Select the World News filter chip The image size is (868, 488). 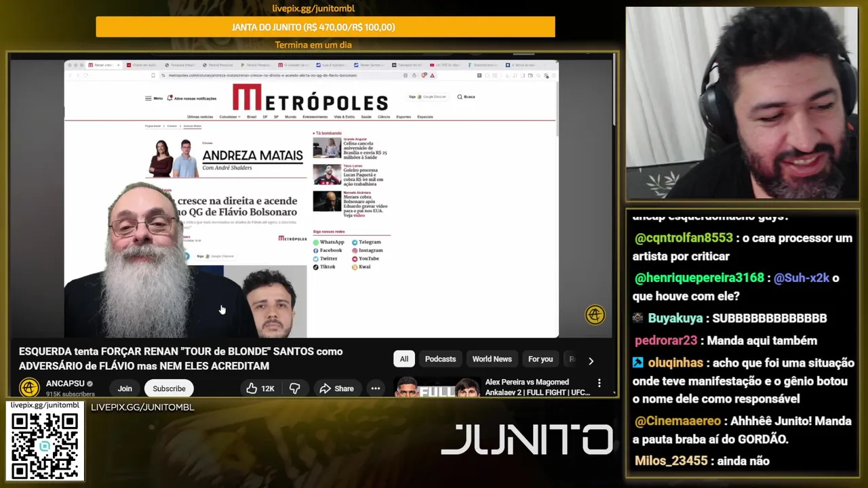coord(492,359)
